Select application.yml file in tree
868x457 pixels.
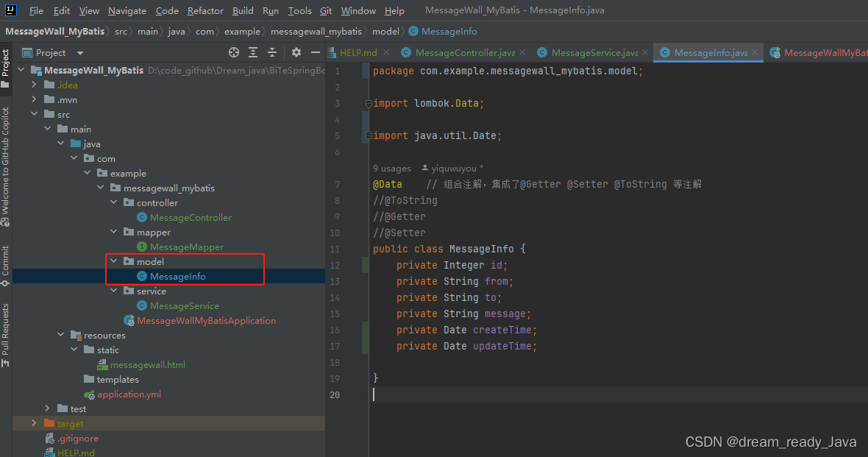[x=122, y=394]
